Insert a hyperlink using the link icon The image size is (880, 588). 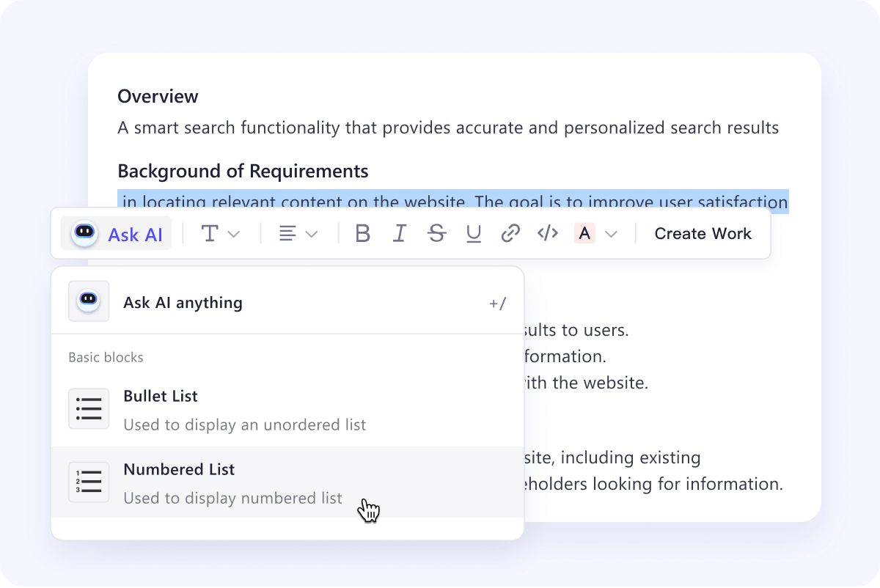click(510, 233)
